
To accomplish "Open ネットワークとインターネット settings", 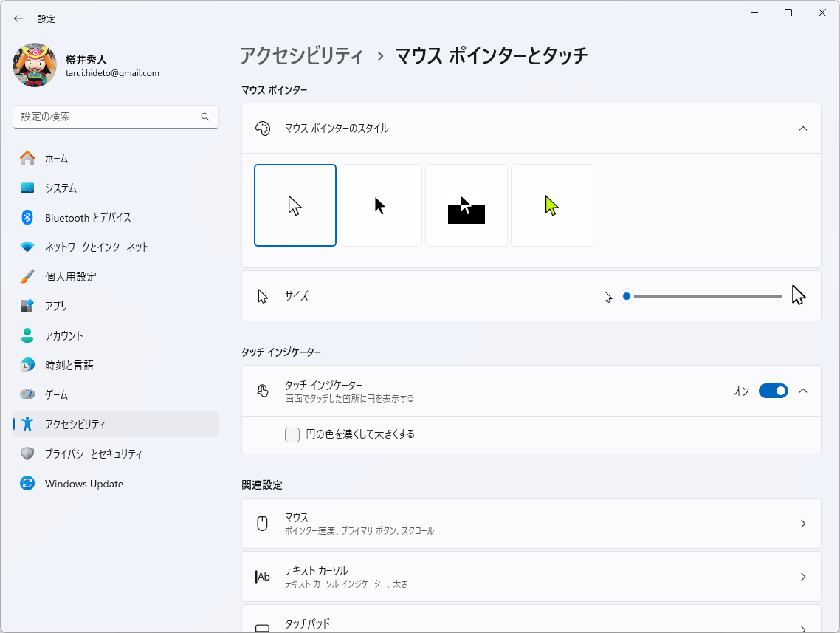I will tap(100, 247).
